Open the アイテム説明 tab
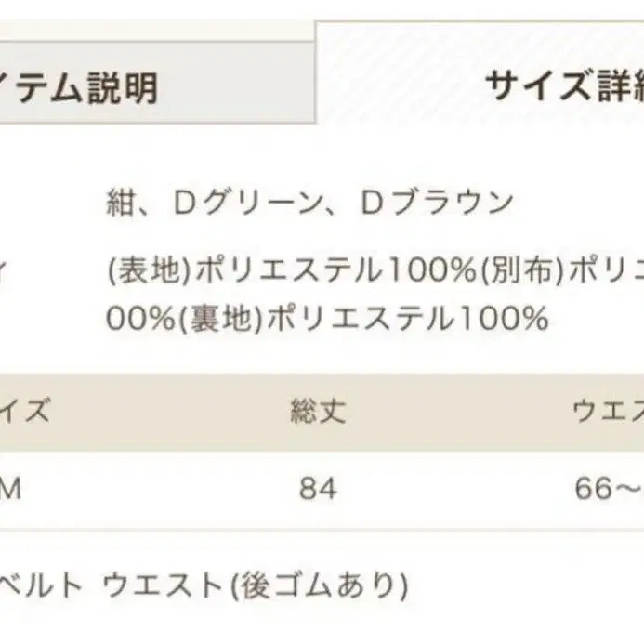Viewport: 644px width, 644px height. pyautogui.click(x=79, y=88)
